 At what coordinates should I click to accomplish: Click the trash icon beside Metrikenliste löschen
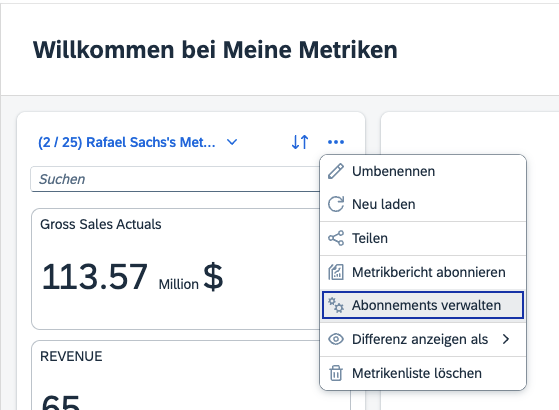tap(336, 373)
